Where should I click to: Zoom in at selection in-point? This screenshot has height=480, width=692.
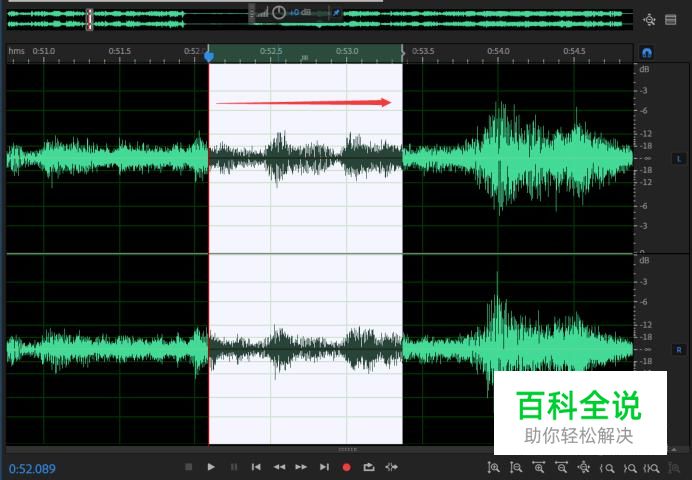click(607, 468)
